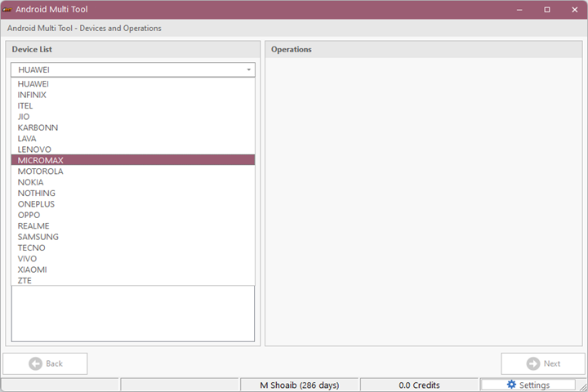Viewport: 588px width, 392px height.
Task: Select the HUAWEI list entry
Action: (33, 84)
